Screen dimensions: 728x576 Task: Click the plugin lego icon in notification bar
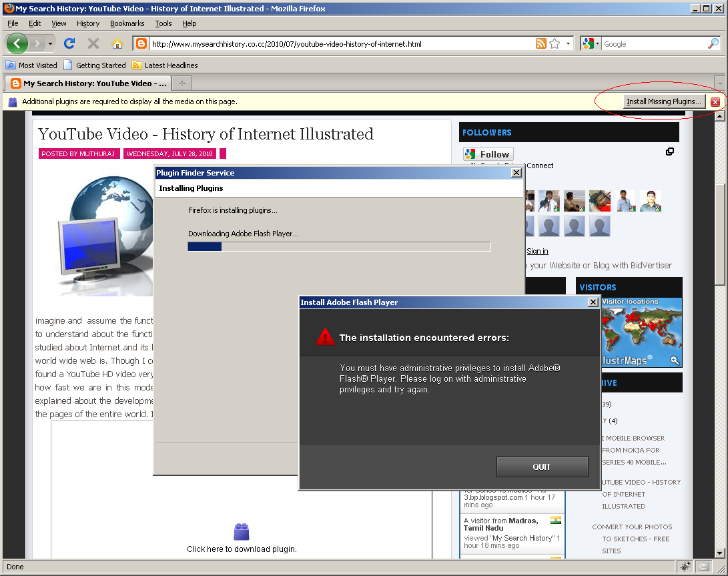[x=13, y=101]
